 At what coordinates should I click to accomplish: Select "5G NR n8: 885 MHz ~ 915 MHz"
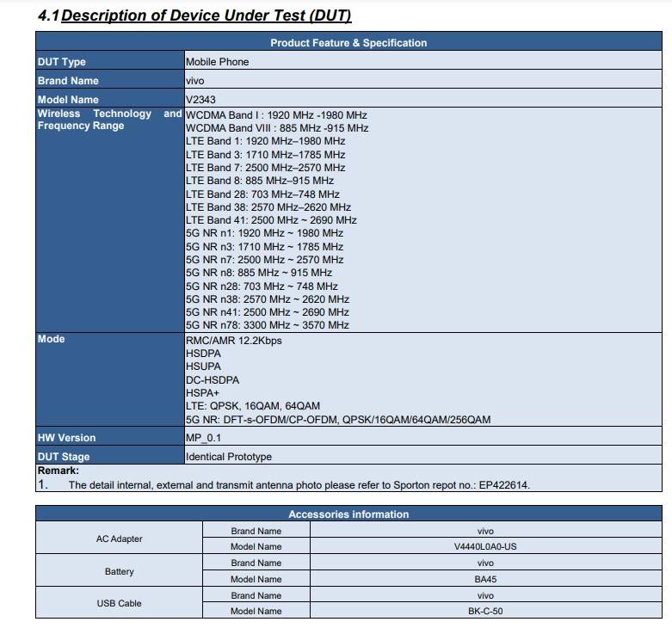point(259,273)
